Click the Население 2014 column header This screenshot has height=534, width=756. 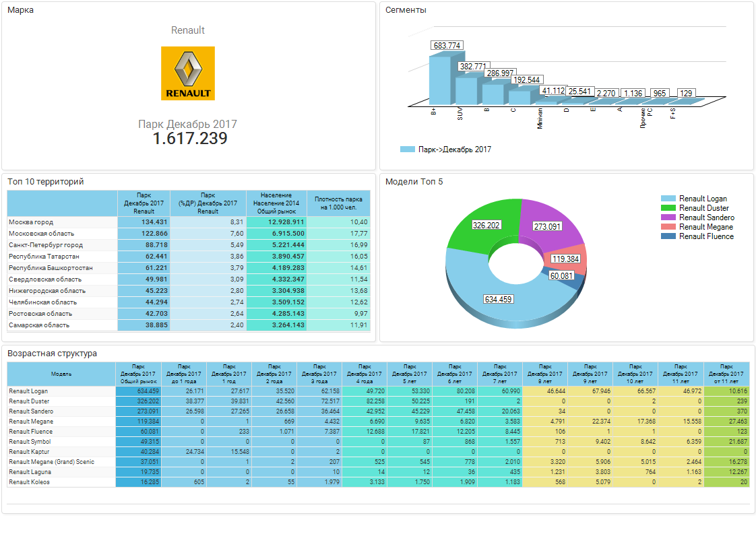[276, 203]
